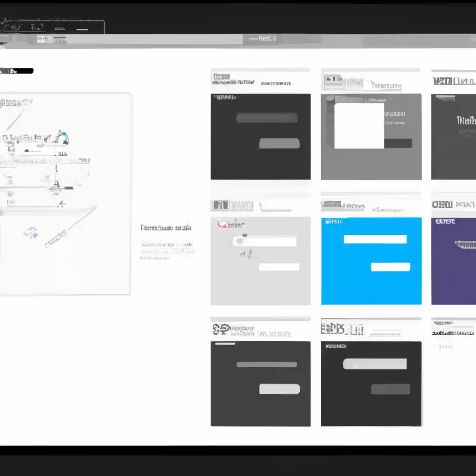Switch to the tab in the gray title bar
Image resolution: width=476 pixels, height=476 pixels.
[262, 39]
